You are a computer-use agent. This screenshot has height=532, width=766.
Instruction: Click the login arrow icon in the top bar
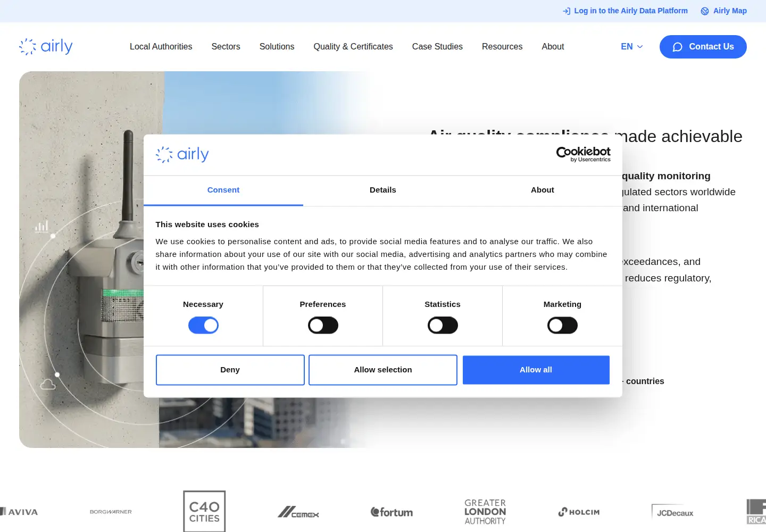pos(567,11)
